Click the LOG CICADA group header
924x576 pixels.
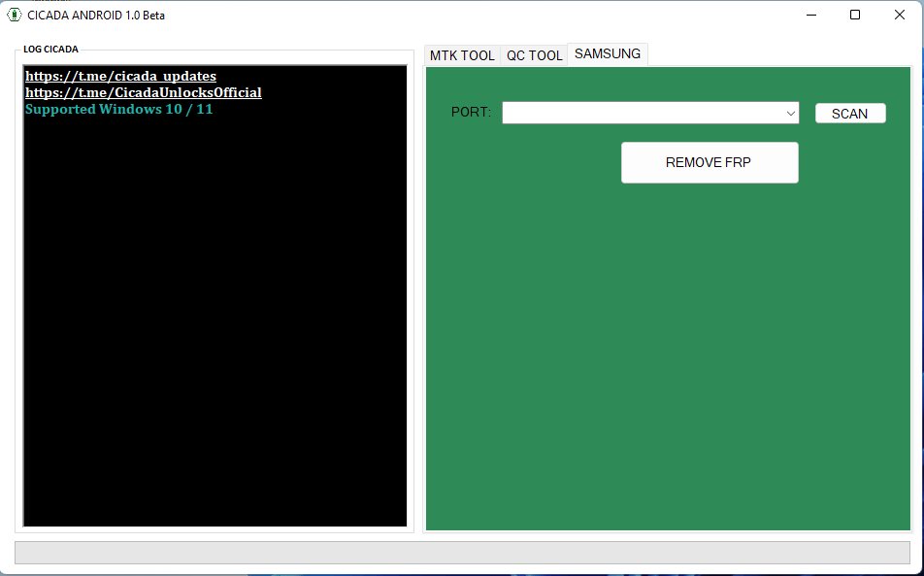click(50, 49)
